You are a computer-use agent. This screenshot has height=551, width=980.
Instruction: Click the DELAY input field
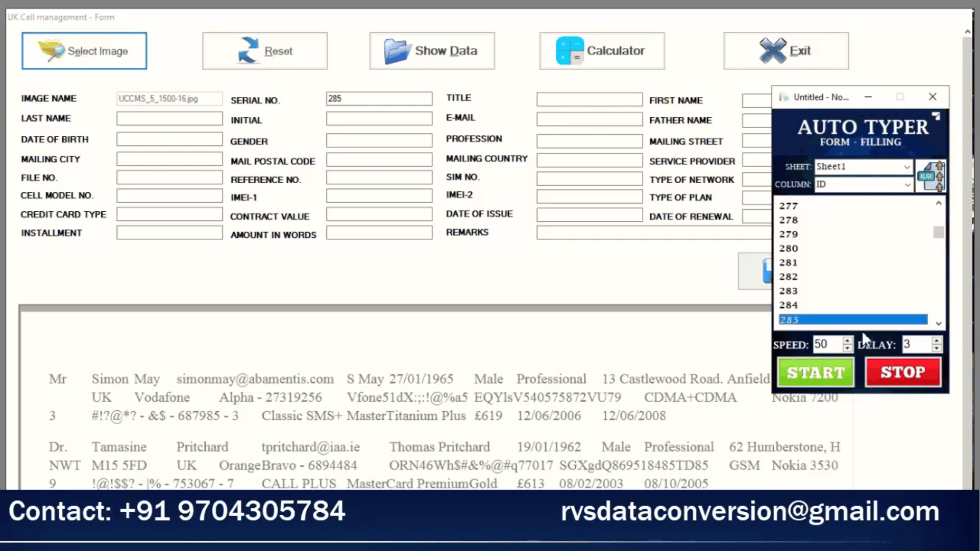917,344
